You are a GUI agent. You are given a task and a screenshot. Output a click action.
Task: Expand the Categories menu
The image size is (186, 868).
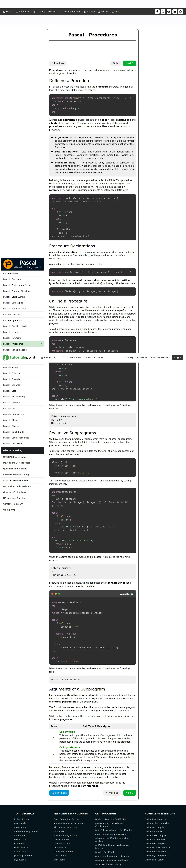(x=49, y=357)
